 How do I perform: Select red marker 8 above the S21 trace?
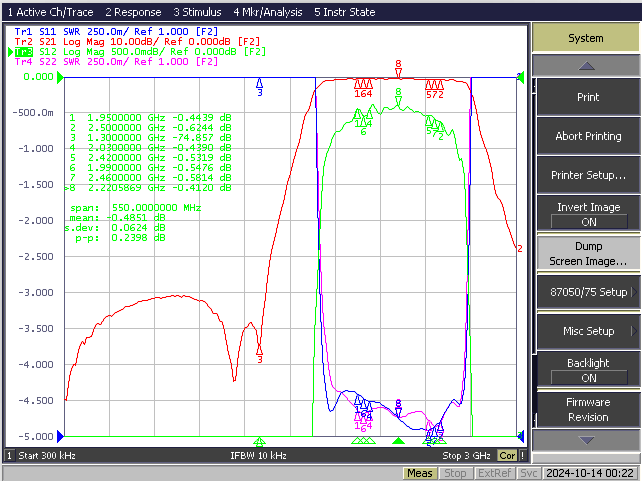pos(398,68)
